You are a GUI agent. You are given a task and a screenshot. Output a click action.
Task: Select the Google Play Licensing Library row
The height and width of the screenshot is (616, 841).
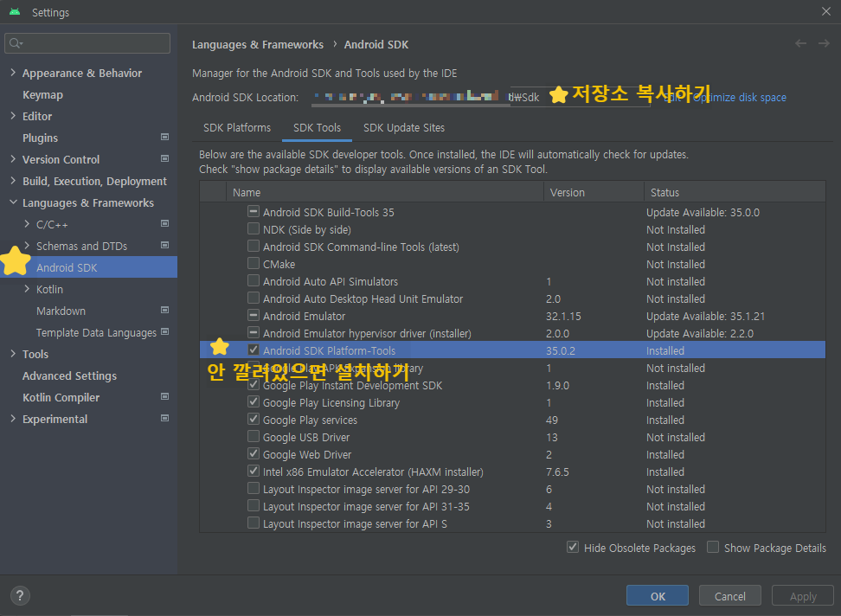pos(512,402)
